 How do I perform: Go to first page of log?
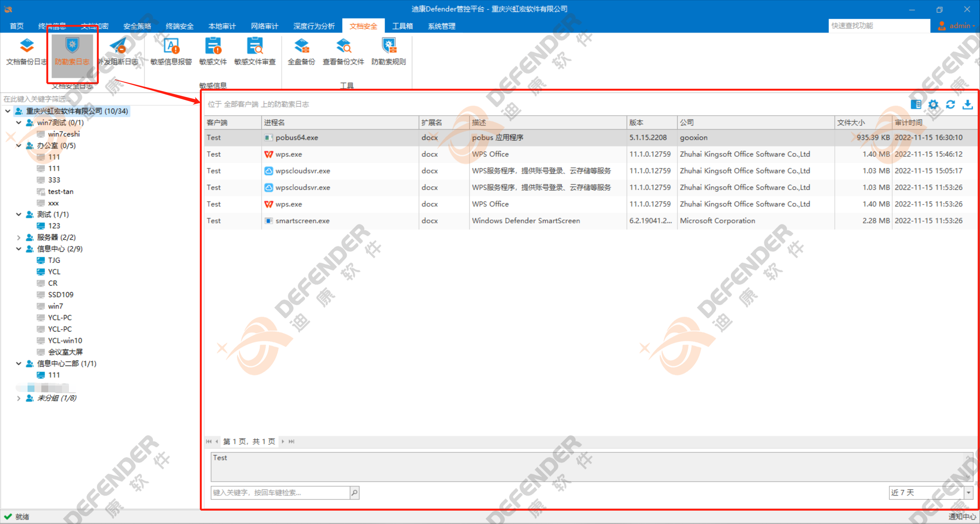[209, 441]
